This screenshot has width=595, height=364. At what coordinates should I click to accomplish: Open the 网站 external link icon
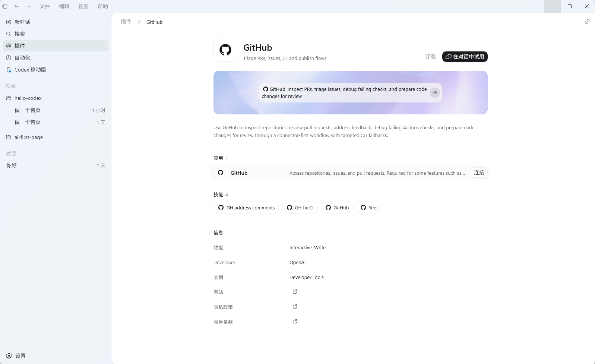pyautogui.click(x=295, y=292)
